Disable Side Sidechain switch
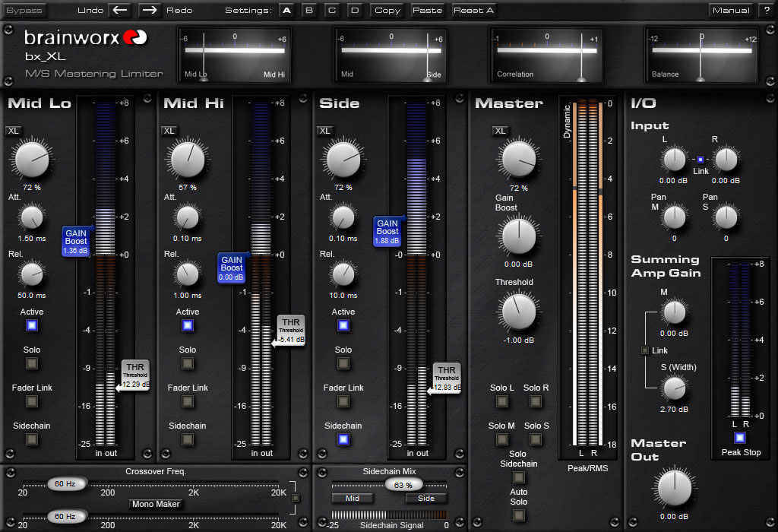Viewport: 778px width, 532px height. click(343, 439)
